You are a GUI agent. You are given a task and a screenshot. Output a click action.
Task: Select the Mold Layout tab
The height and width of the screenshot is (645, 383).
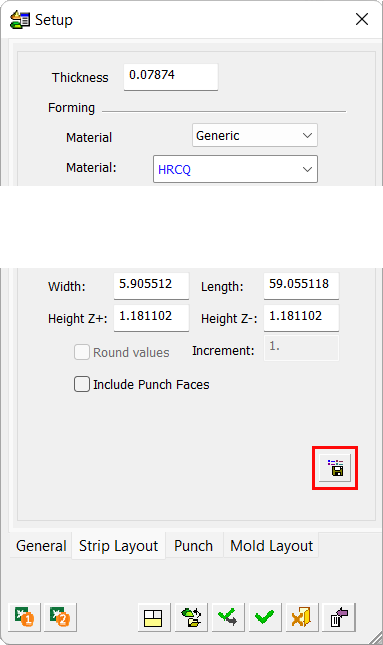point(272,545)
